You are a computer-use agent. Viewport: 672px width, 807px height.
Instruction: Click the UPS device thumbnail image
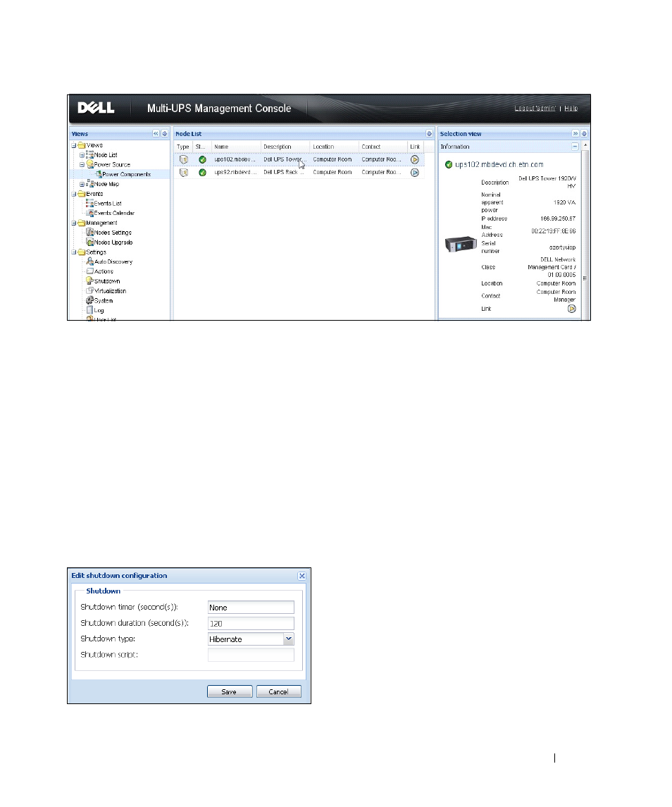click(x=461, y=245)
